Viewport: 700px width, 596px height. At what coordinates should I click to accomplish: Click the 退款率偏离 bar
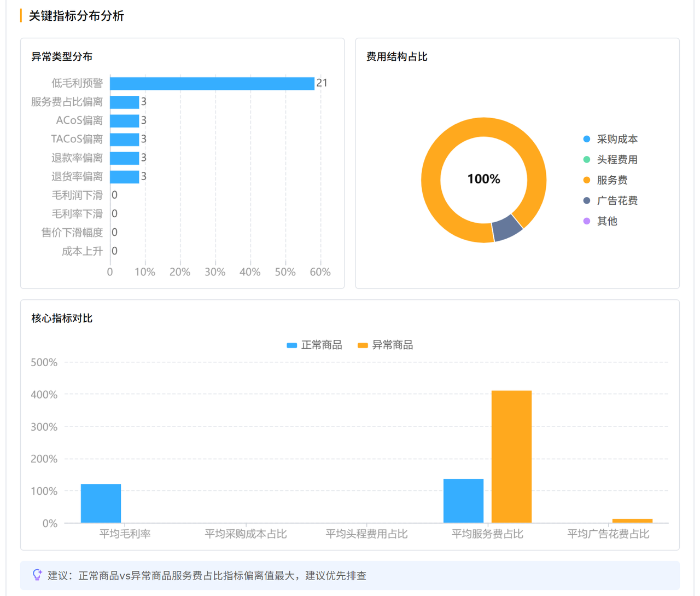coord(125,158)
